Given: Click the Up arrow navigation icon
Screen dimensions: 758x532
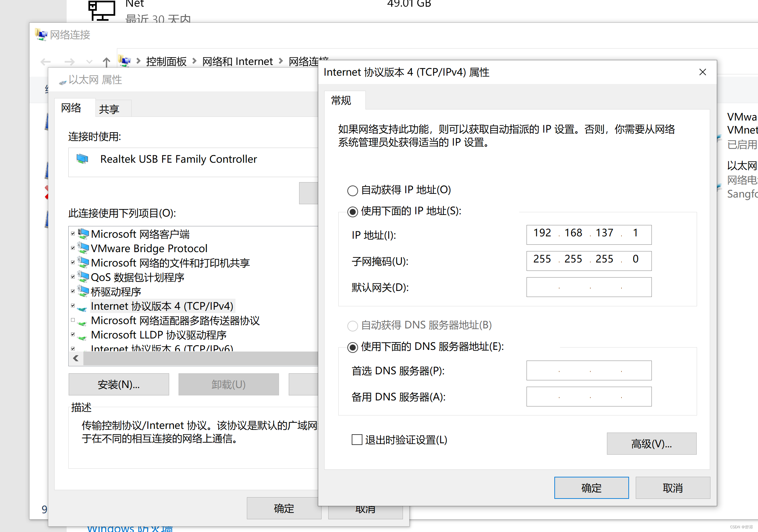Looking at the screenshot, I should click(106, 62).
